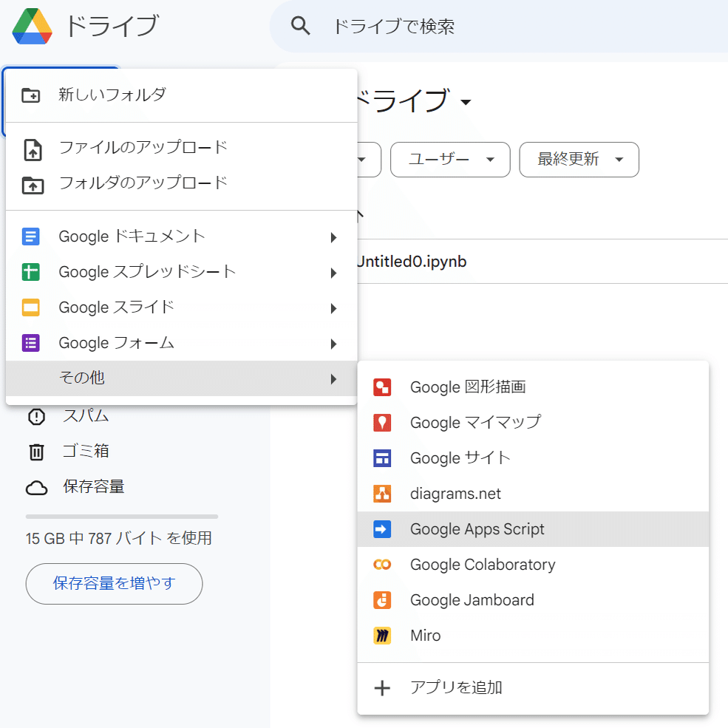Select アプリを追加 at submenu bottom

pyautogui.click(x=533, y=688)
